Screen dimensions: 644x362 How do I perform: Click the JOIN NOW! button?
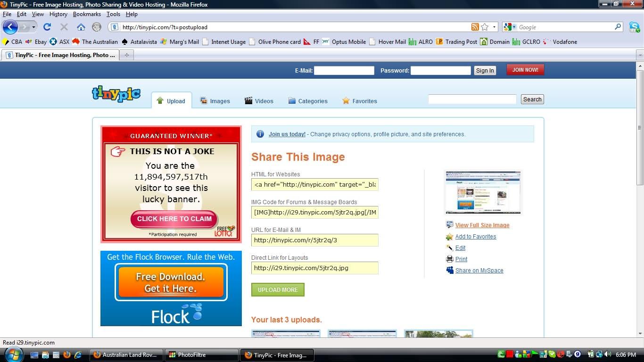[525, 70]
